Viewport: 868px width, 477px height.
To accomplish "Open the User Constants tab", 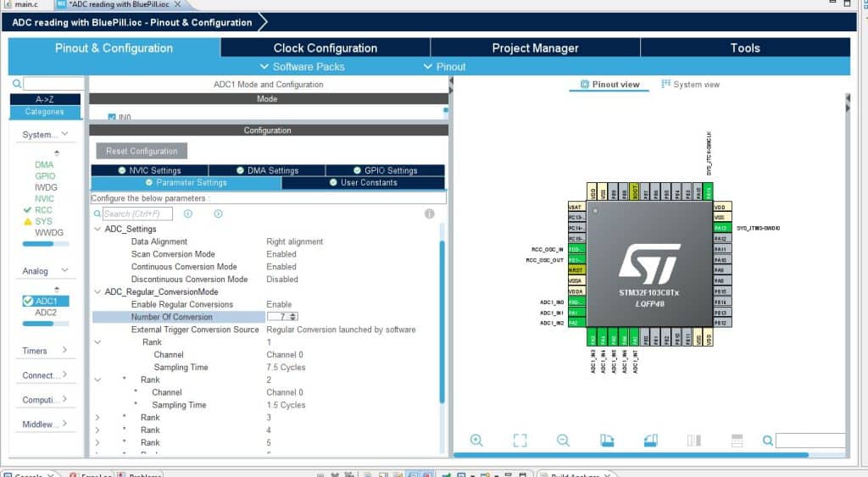I will pyautogui.click(x=363, y=183).
